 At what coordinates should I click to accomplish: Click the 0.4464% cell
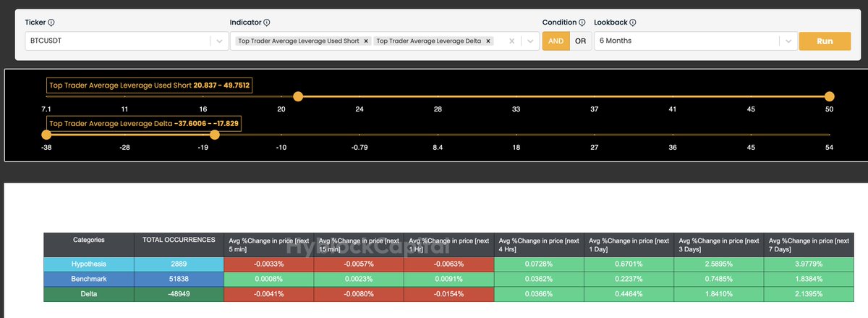coord(629,293)
